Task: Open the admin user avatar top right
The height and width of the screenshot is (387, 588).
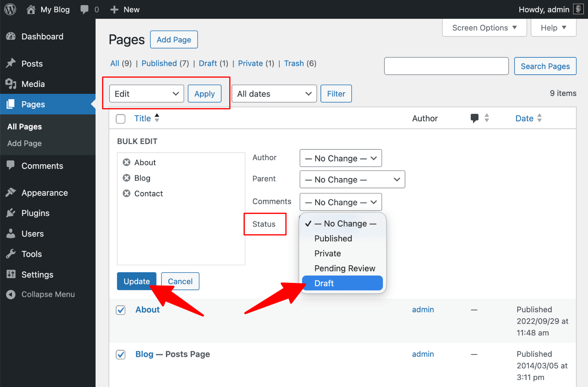Action: (x=578, y=9)
